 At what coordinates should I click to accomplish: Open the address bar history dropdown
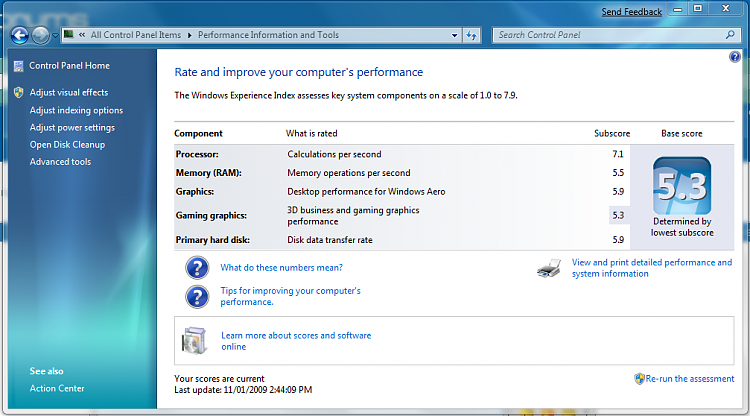point(454,35)
